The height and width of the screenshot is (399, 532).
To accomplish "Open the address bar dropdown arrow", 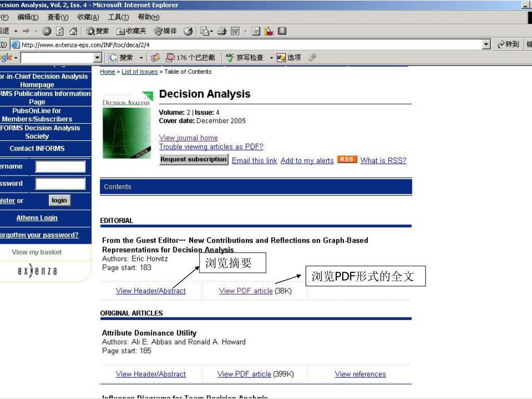I will pyautogui.click(x=486, y=45).
